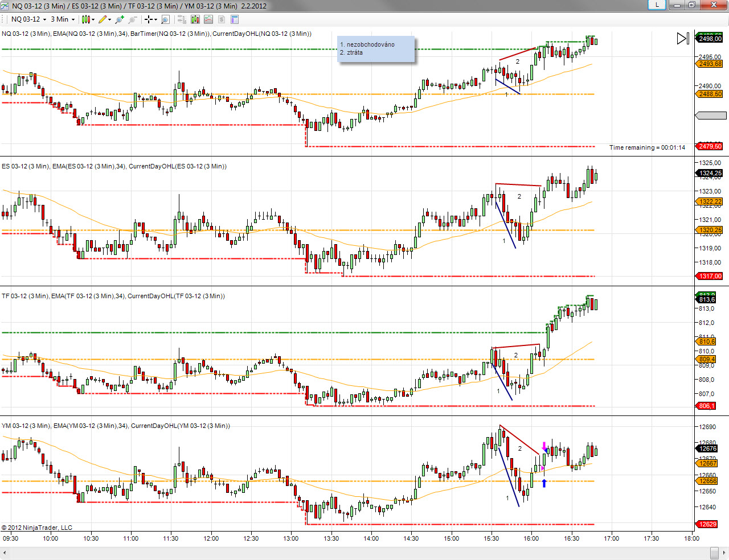
Task: Expand the 3 Min interval selector
Action: [x=63, y=19]
